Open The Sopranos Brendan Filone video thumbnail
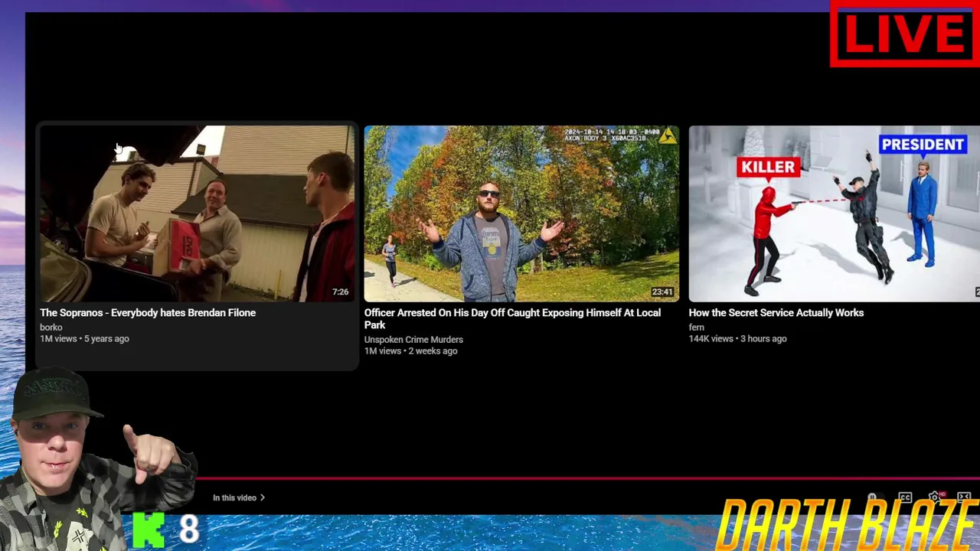The width and height of the screenshot is (980, 551). (x=198, y=214)
